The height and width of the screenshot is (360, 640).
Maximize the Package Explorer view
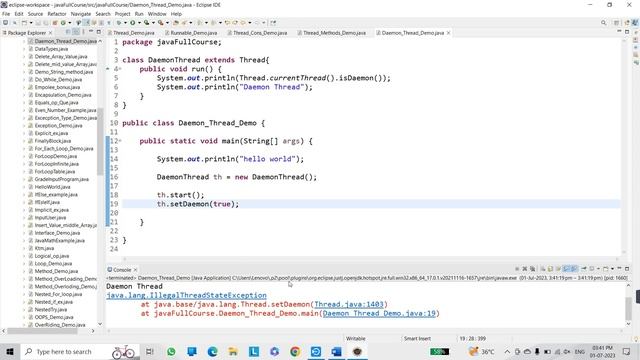tap(98, 32)
